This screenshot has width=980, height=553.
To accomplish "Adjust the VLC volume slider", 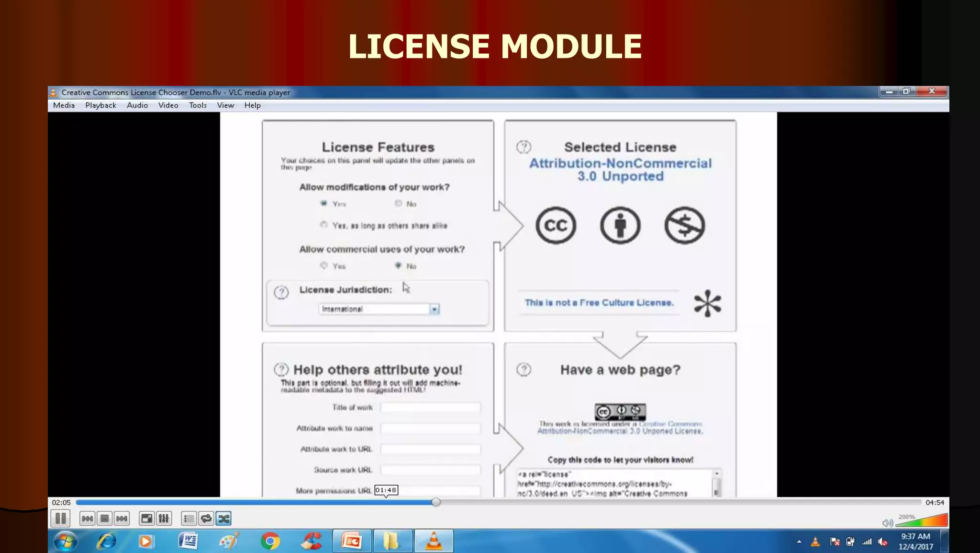I will pos(922,520).
